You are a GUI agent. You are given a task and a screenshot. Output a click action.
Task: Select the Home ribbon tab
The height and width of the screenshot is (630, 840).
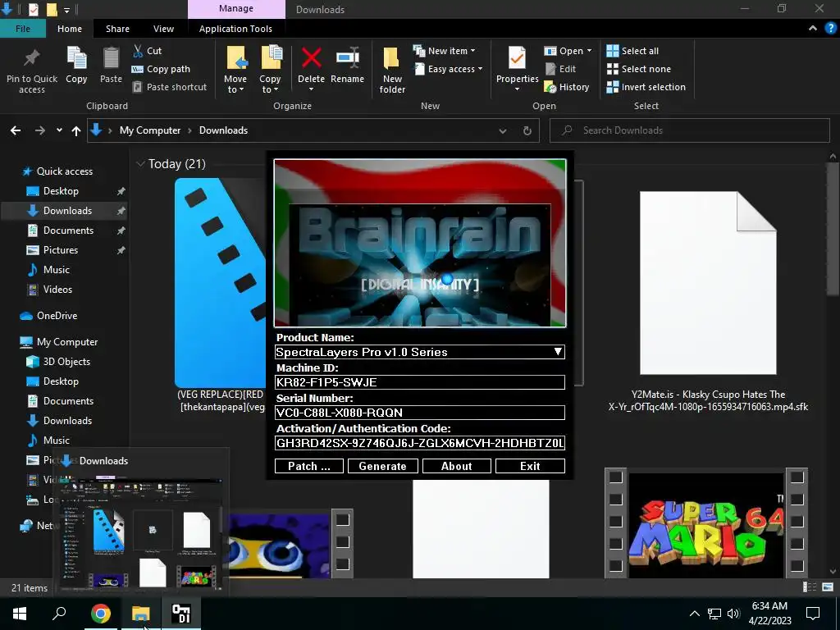pyautogui.click(x=70, y=29)
